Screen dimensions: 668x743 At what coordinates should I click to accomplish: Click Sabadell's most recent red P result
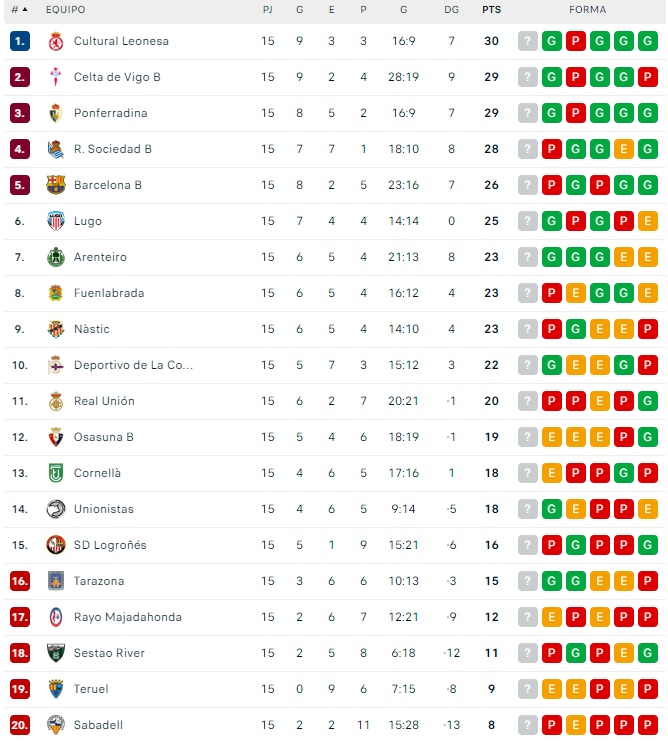click(x=648, y=725)
